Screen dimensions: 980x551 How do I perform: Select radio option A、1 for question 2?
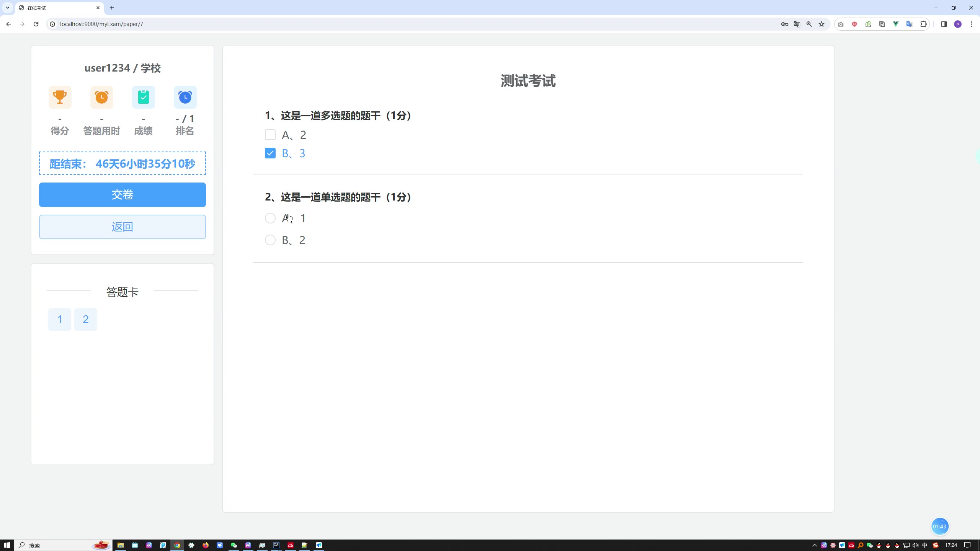(270, 218)
